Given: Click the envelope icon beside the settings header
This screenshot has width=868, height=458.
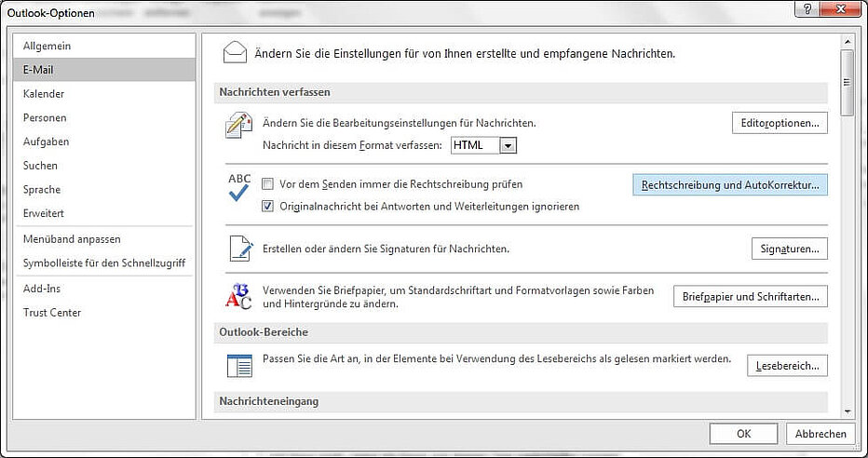Looking at the screenshot, I should pos(235,54).
